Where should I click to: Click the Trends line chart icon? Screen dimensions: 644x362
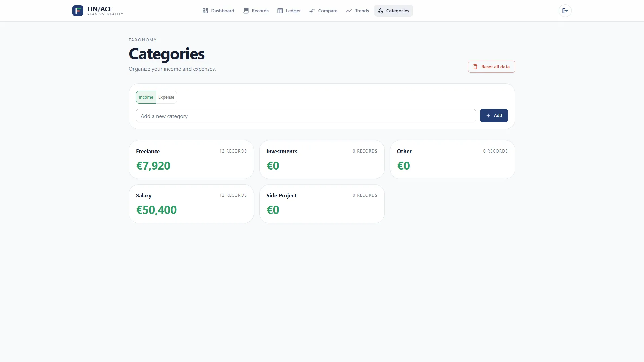(349, 11)
